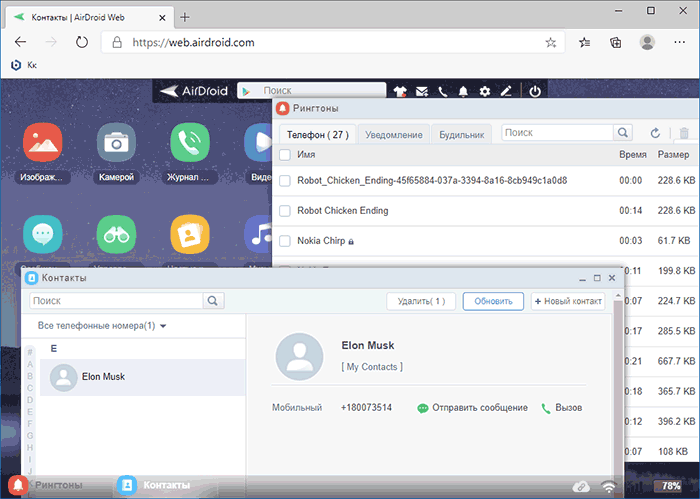Open the binoculars Find Phone icon
Screen dimensions: 700x499
coord(116,234)
